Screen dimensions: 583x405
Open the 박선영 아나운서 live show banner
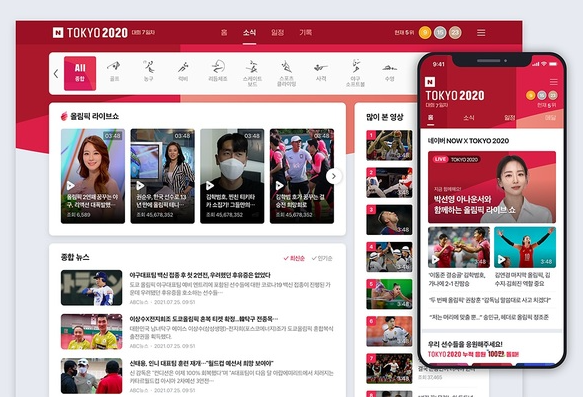(492, 187)
